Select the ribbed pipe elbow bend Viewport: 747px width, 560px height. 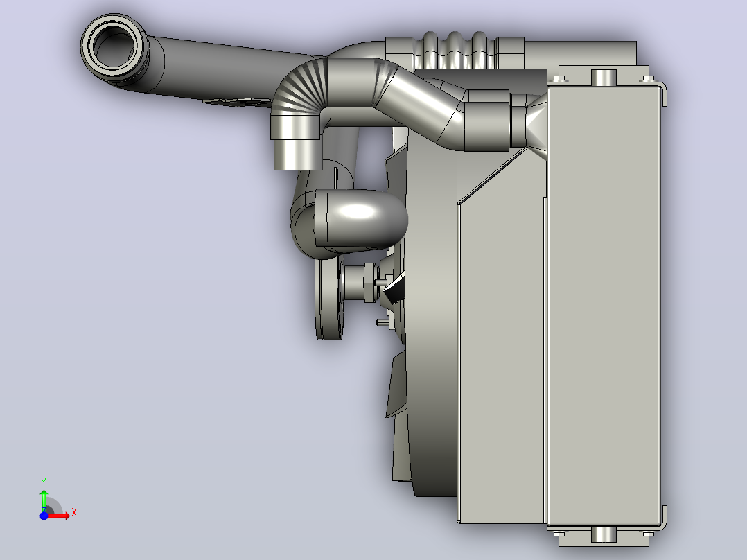[x=299, y=88]
